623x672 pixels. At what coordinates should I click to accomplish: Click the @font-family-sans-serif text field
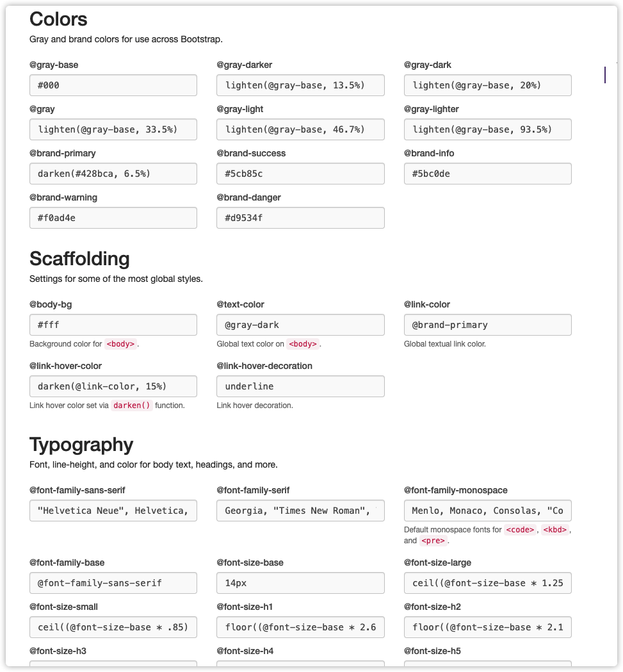click(x=113, y=511)
